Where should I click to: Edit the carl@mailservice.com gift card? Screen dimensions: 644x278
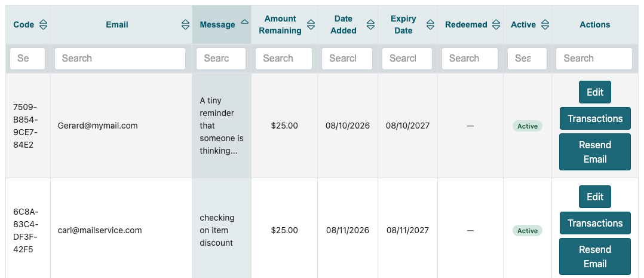(x=595, y=197)
